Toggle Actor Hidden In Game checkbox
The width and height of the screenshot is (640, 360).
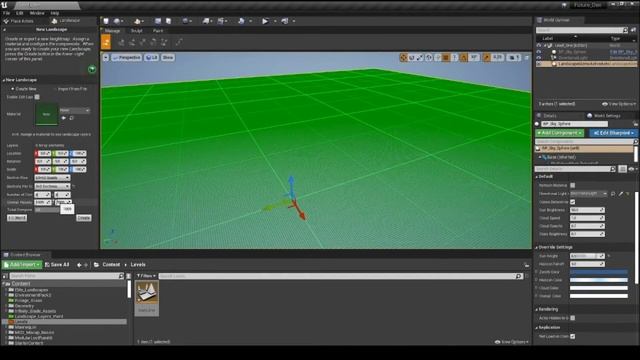click(x=573, y=318)
